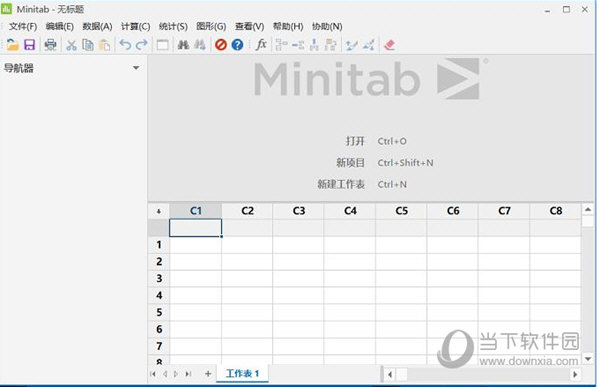The image size is (600, 387).
Task: Go to last worksheet tab arrow
Action: click(x=188, y=374)
